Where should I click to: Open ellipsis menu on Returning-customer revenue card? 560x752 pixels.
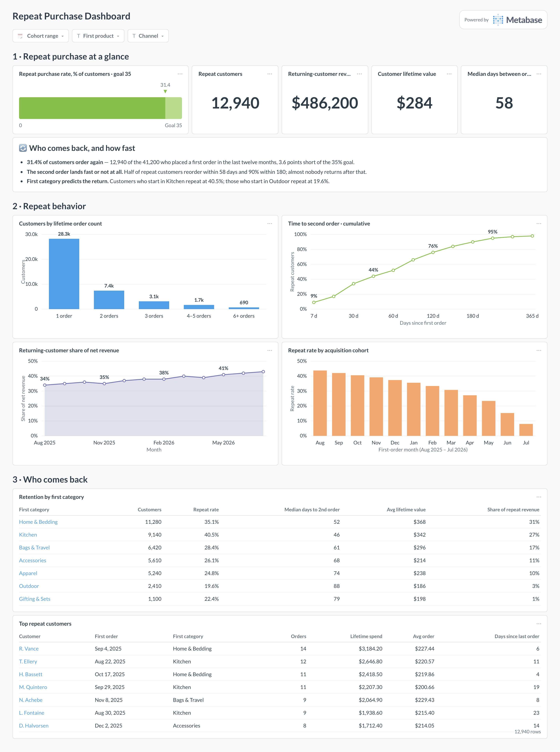coord(359,74)
